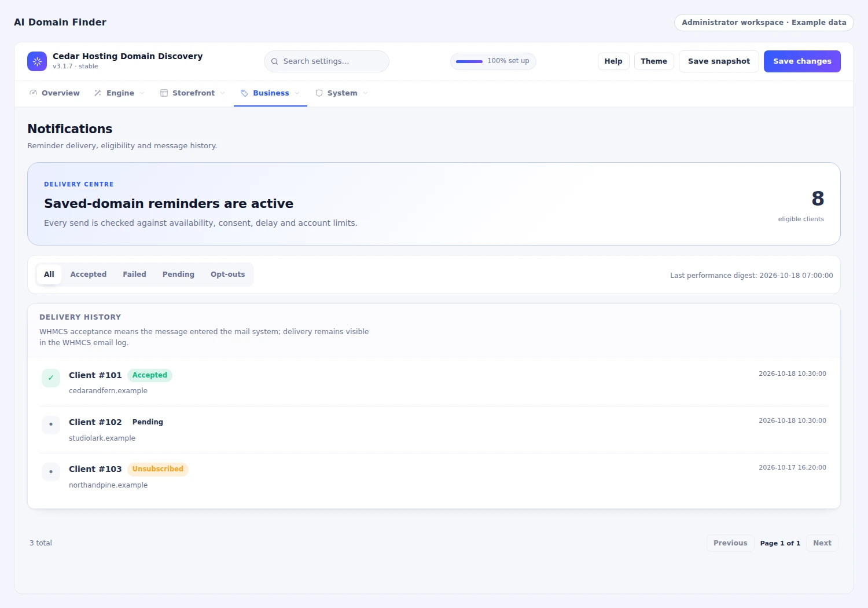Screen dimensions: 868x608
Task: Click the Cedar Hosting app logo icon
Action: [37, 61]
